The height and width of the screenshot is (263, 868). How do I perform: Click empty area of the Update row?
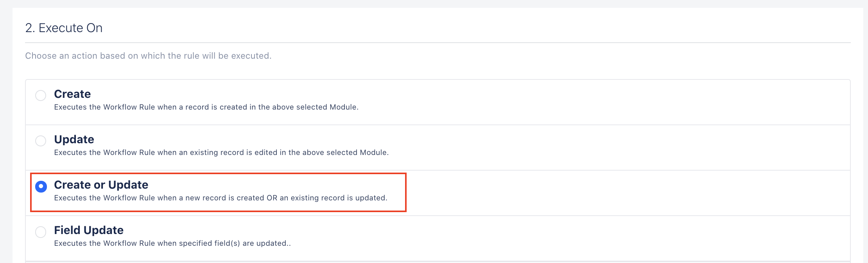586,148
